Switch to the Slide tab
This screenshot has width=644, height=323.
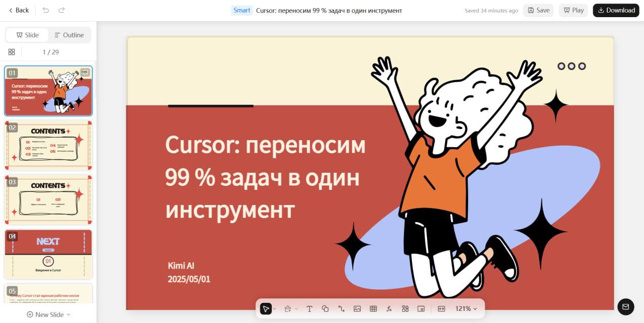[27, 35]
